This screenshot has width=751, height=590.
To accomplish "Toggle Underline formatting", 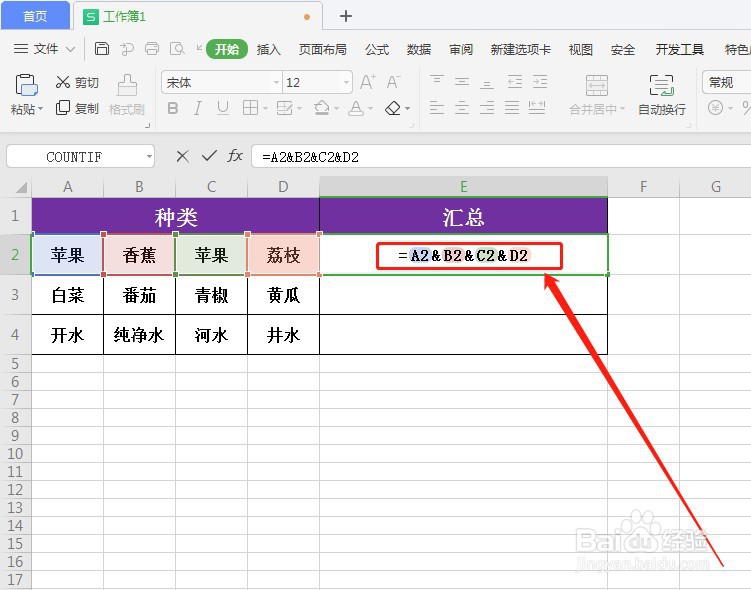I will (223, 109).
